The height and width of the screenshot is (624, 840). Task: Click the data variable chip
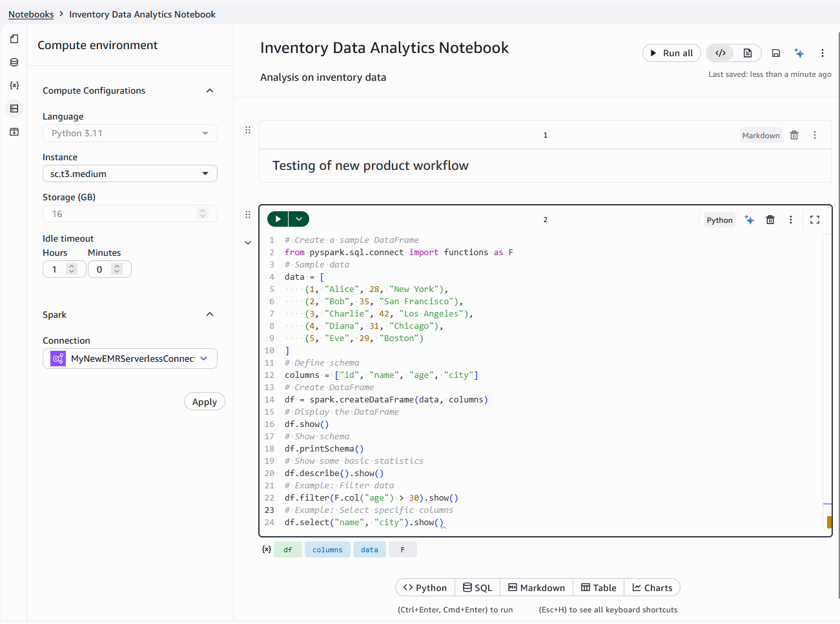pyautogui.click(x=369, y=550)
